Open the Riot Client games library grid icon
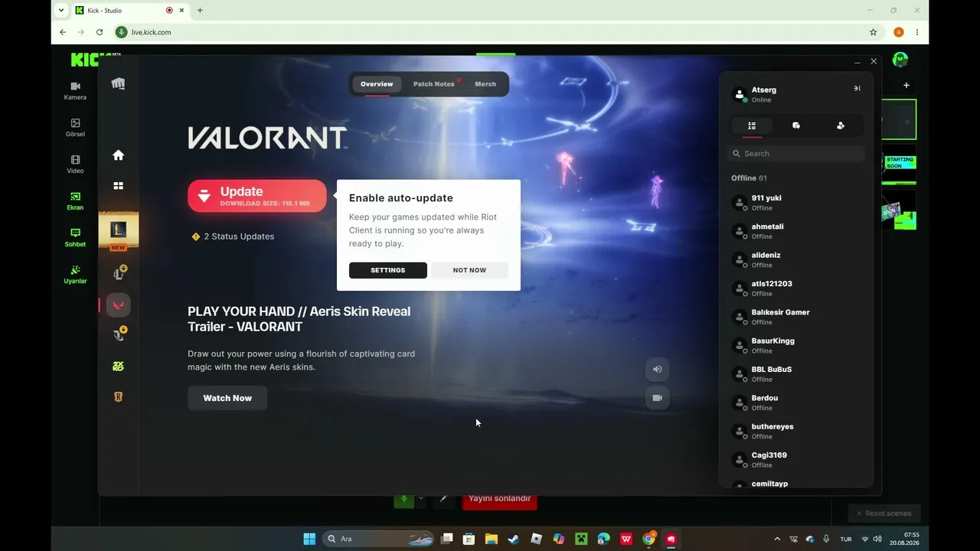Viewport: 980px width, 551px height. [x=118, y=185]
